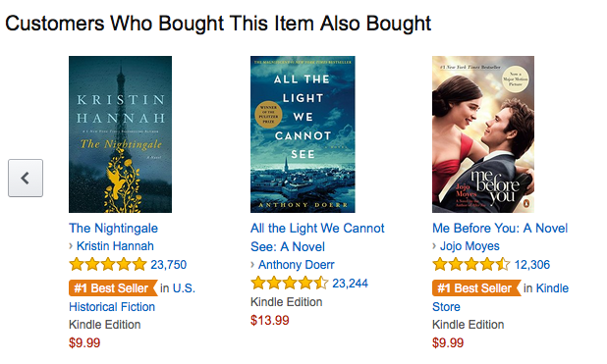Click the previous carousel arrow button

pyautogui.click(x=26, y=178)
